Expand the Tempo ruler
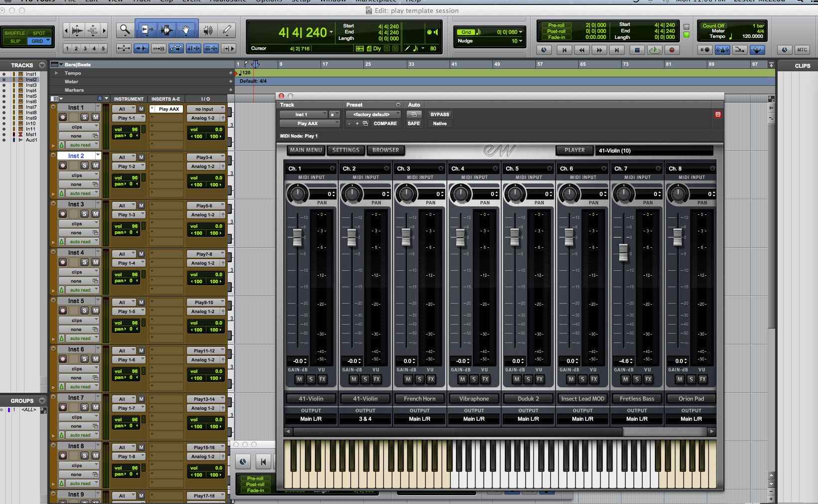Image resolution: width=818 pixels, height=504 pixels. (x=56, y=73)
